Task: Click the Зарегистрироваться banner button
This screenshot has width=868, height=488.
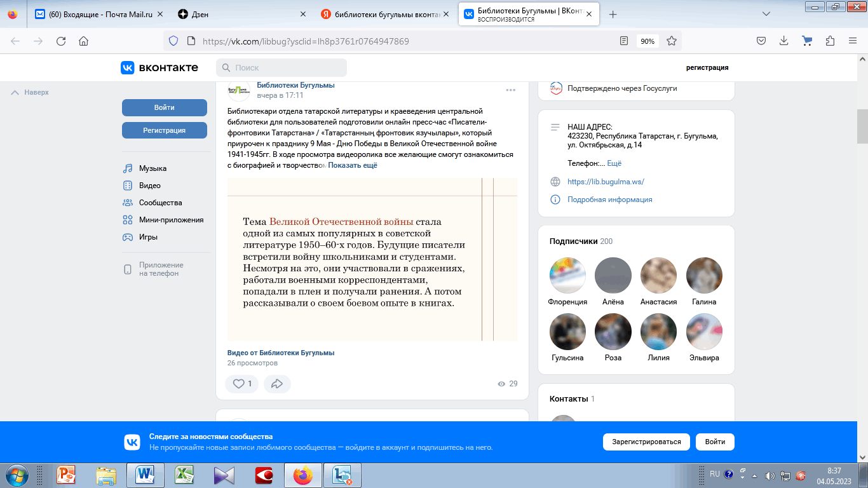Action: tap(646, 442)
